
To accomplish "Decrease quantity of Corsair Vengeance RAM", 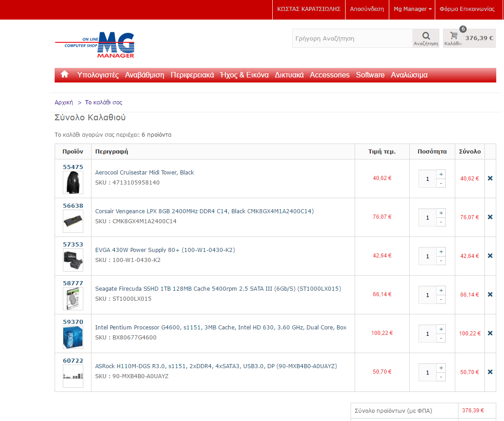I will pyautogui.click(x=441, y=222).
